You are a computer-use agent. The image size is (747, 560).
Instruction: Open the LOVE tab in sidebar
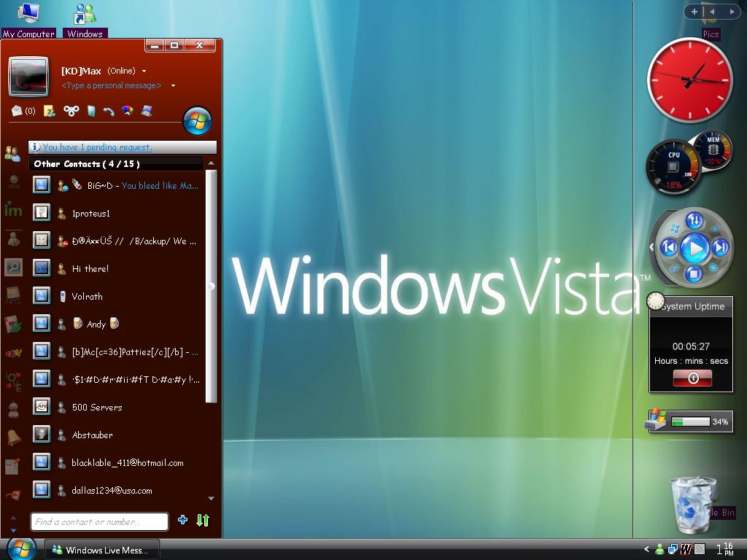pyautogui.click(x=13, y=381)
